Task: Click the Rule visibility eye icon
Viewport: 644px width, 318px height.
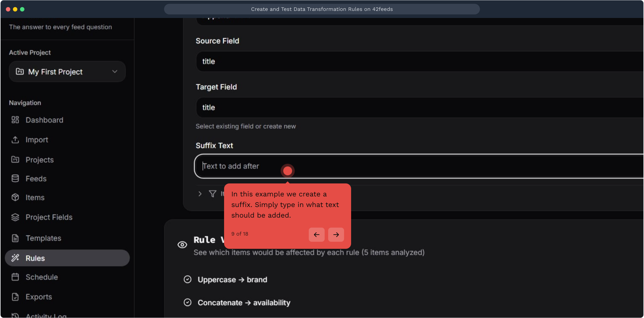Action: [182, 245]
